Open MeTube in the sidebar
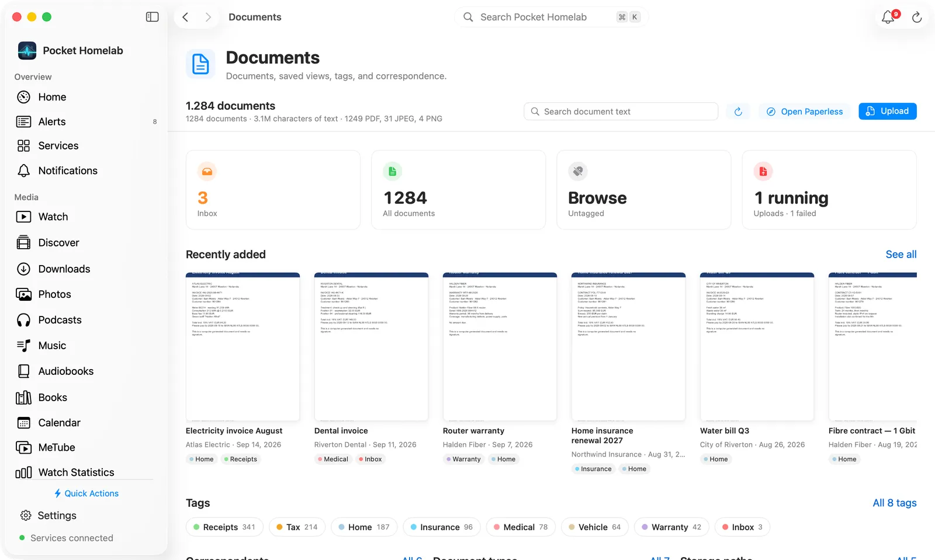935x560 pixels. pyautogui.click(x=86, y=447)
